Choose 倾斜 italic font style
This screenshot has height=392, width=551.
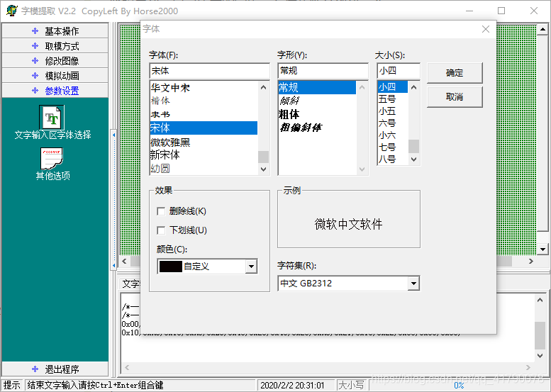[x=317, y=101]
